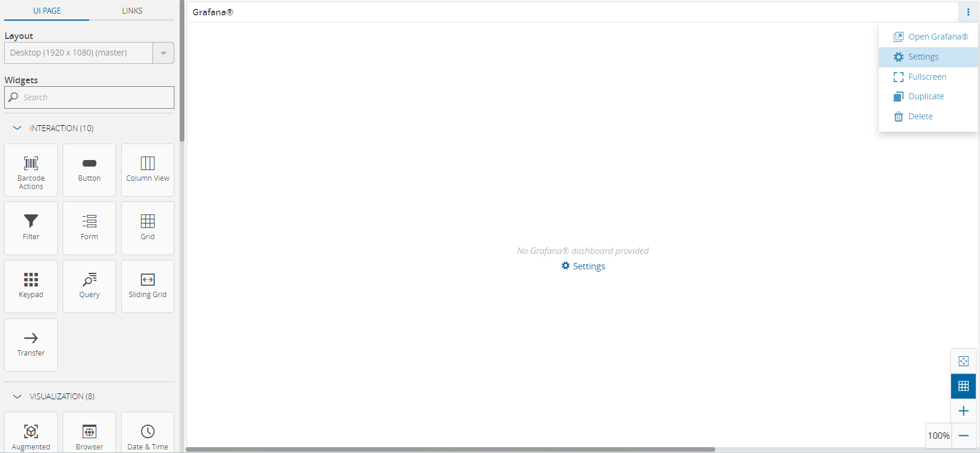The width and height of the screenshot is (980, 453).
Task: Click the Layout dropdown arrow button
Action: (x=164, y=53)
